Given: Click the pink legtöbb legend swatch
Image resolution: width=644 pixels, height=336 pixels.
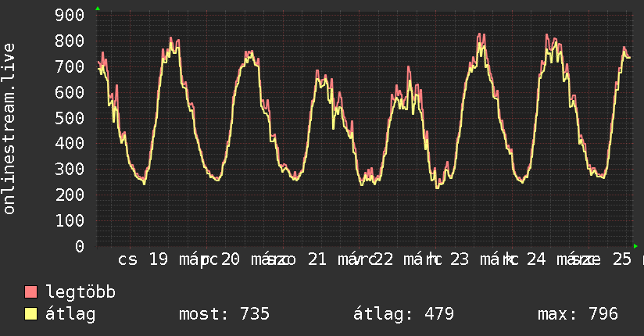Looking at the screenshot, I should click(30, 291).
